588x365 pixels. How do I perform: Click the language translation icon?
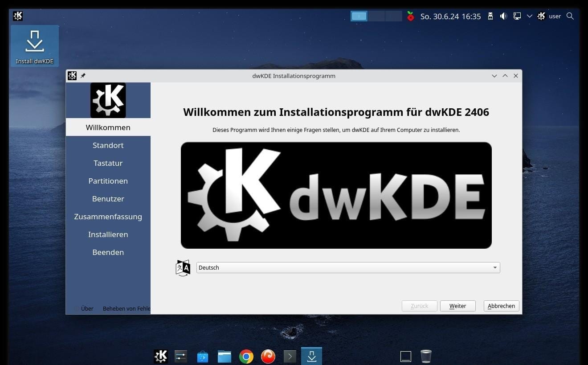[183, 268]
